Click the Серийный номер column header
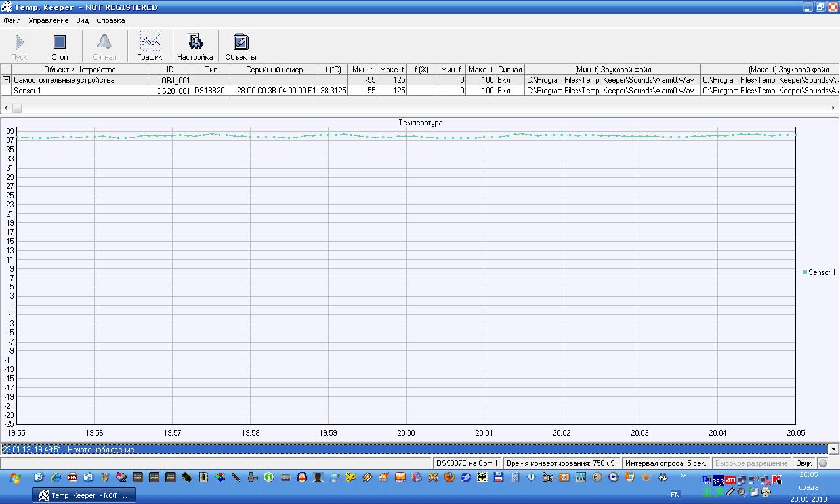This screenshot has width=840, height=504. (x=274, y=70)
